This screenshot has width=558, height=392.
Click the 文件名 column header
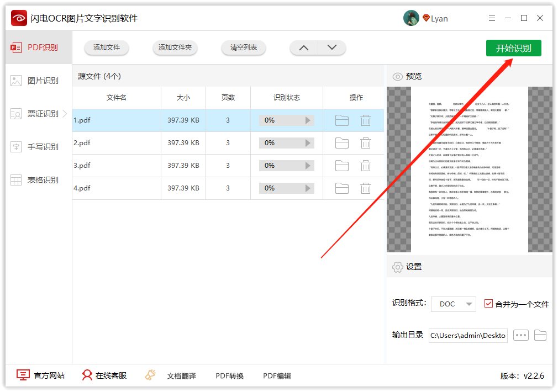(x=117, y=98)
